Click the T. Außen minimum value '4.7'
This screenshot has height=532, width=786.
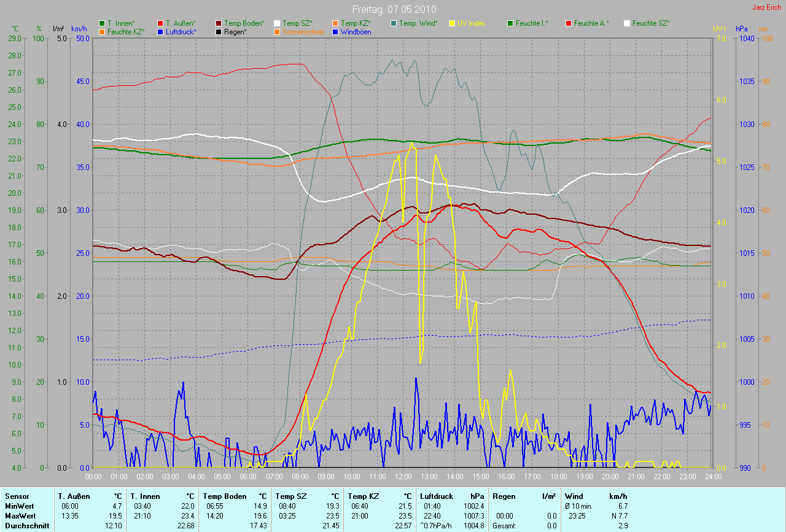pos(117,506)
